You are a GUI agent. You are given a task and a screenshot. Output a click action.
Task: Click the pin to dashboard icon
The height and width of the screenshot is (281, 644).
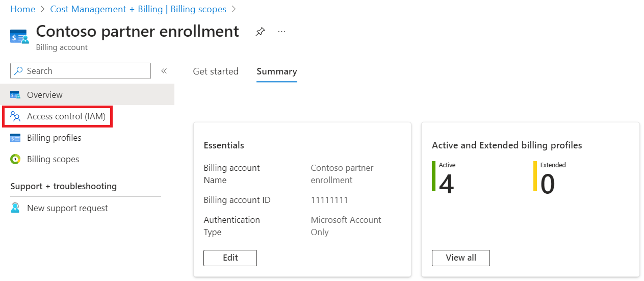(260, 32)
